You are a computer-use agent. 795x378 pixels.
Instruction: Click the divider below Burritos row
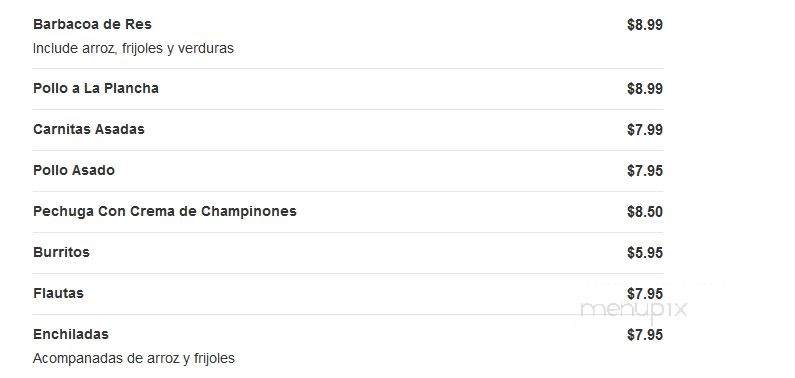(x=348, y=274)
